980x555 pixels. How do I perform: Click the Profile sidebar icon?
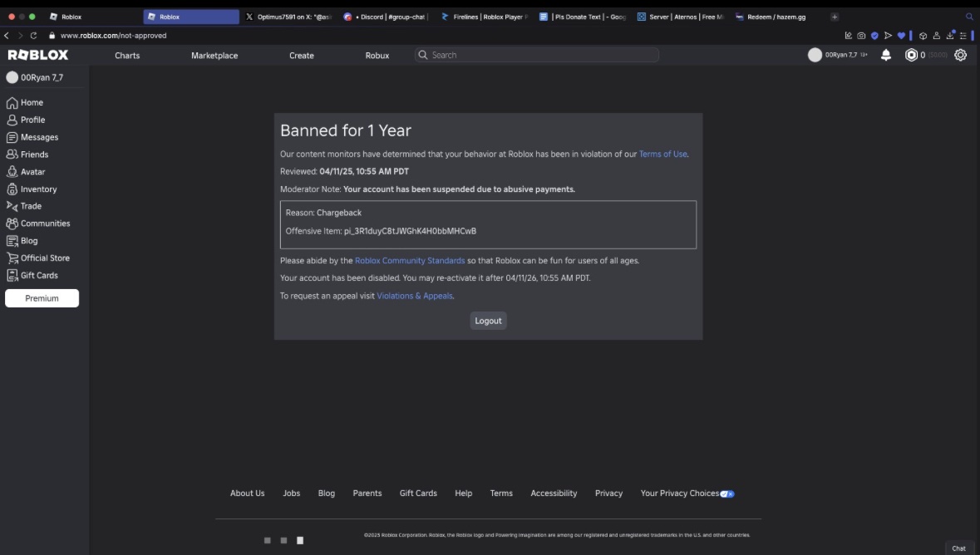12,120
